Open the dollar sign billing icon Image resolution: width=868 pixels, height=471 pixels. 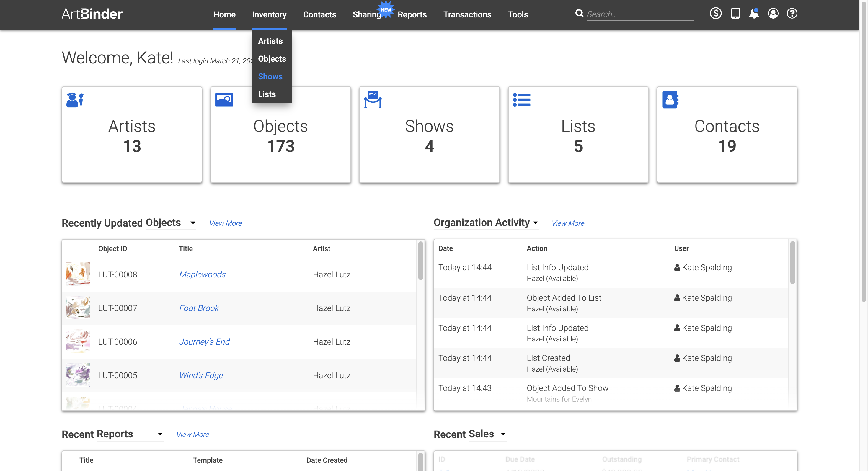716,14
